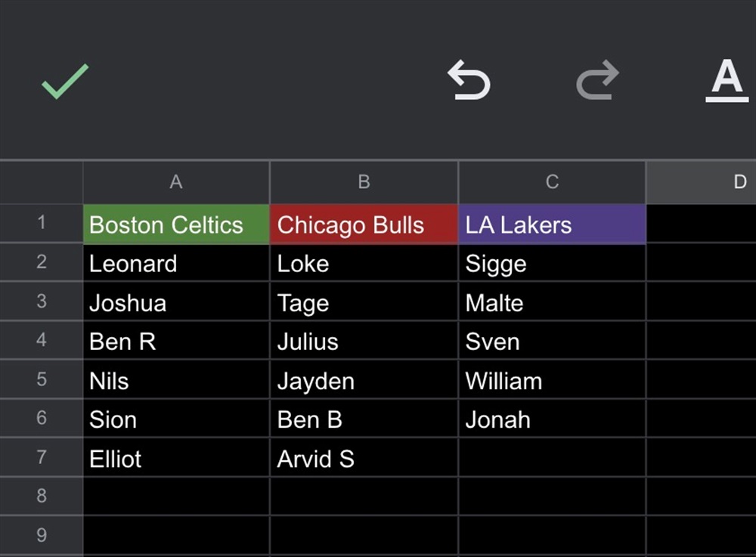Select row 5 header
This screenshot has width=756, height=557.
pos(42,379)
